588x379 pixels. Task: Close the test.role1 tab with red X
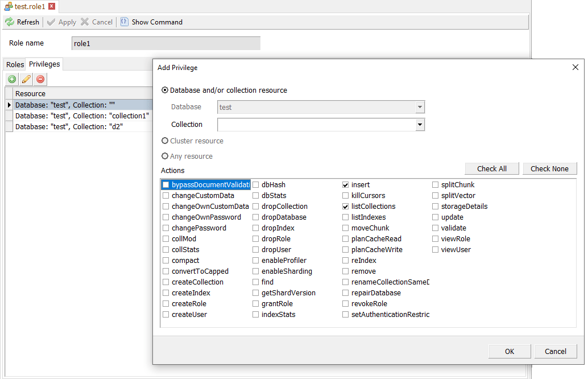(x=52, y=6)
